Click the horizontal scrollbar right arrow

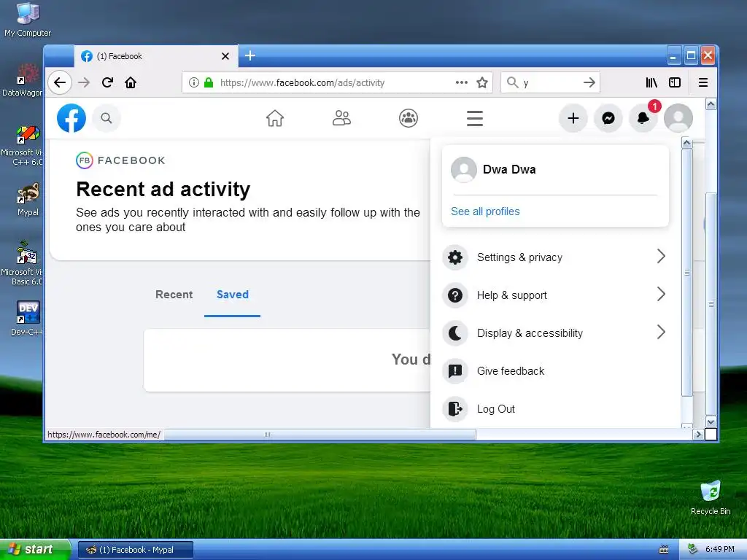(x=698, y=435)
